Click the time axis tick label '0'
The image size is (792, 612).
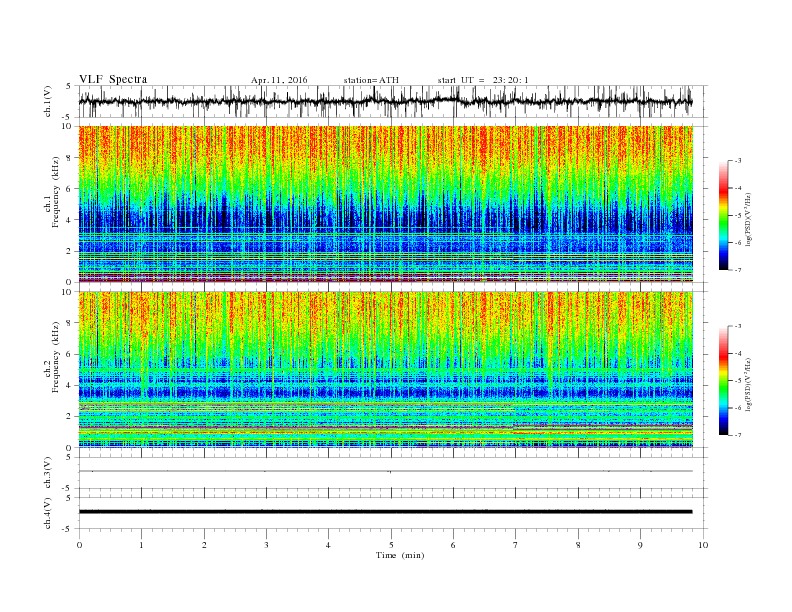coord(79,545)
